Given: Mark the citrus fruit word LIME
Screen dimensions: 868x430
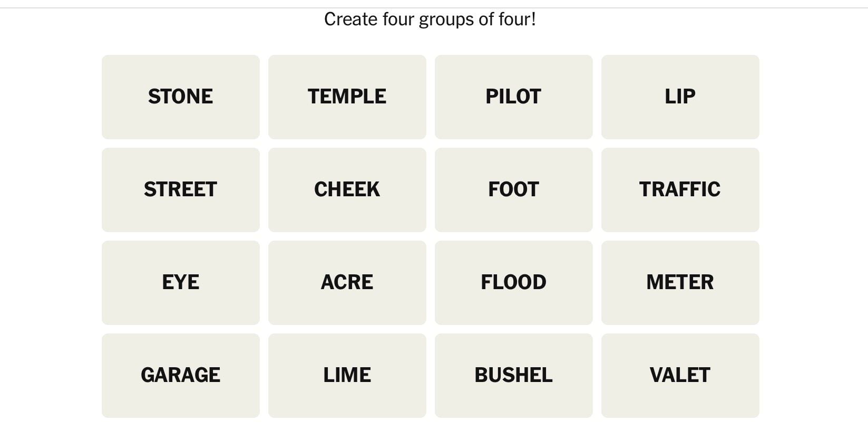Looking at the screenshot, I should (347, 376).
